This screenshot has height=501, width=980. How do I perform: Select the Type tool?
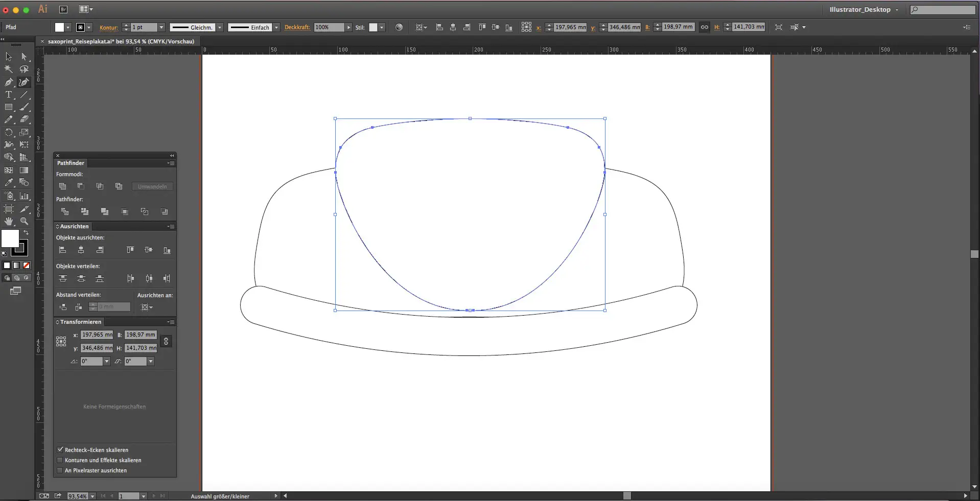pos(9,94)
